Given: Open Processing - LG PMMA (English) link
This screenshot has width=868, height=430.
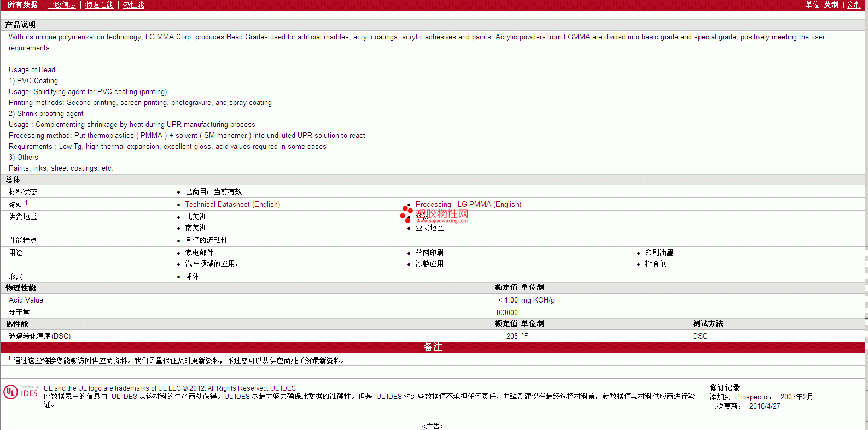Looking at the screenshot, I should pos(468,205).
